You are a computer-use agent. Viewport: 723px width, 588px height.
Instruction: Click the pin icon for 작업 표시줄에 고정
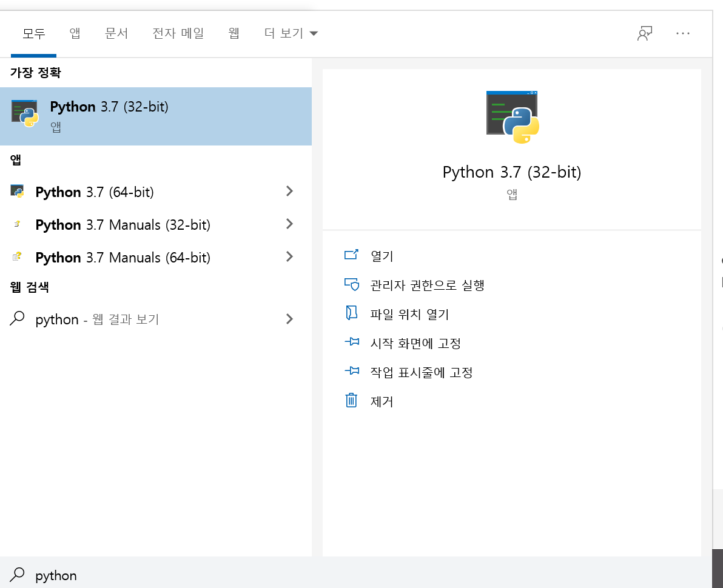coord(352,370)
